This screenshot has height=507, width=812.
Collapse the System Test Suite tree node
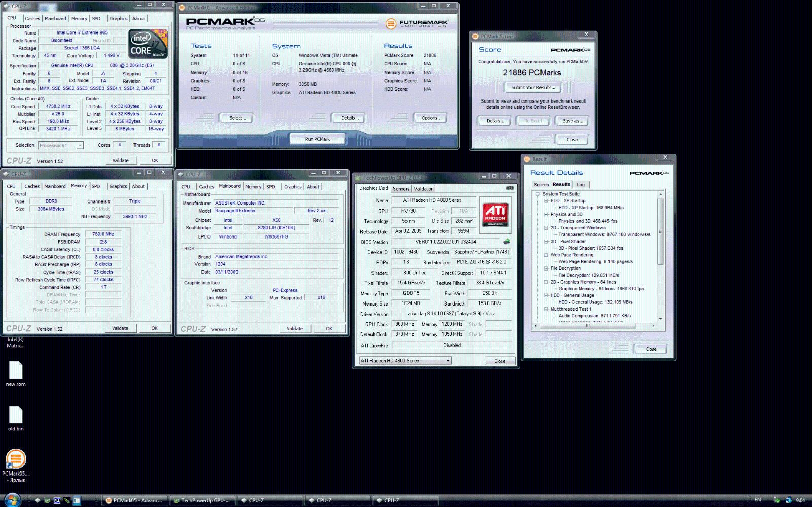click(538, 194)
